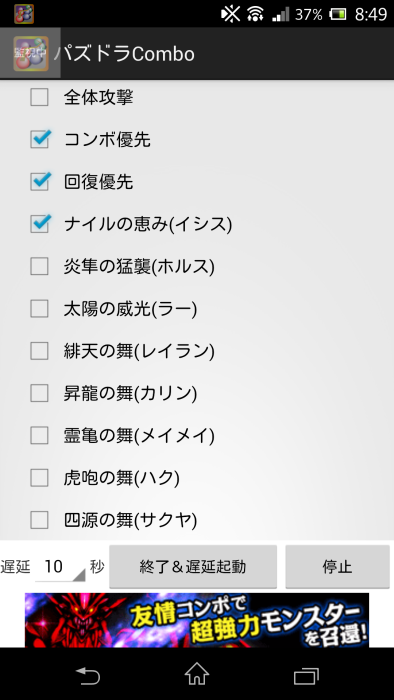This screenshot has width=394, height=700.
Task: Uncheck ナイルの恵み(イシス) checkbox
Action: point(39,224)
